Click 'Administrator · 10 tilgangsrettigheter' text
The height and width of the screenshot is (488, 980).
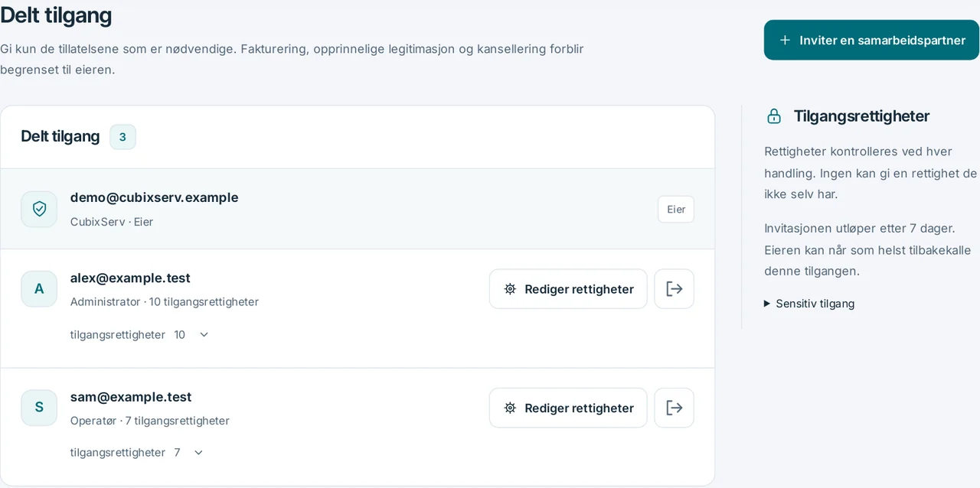coord(165,302)
